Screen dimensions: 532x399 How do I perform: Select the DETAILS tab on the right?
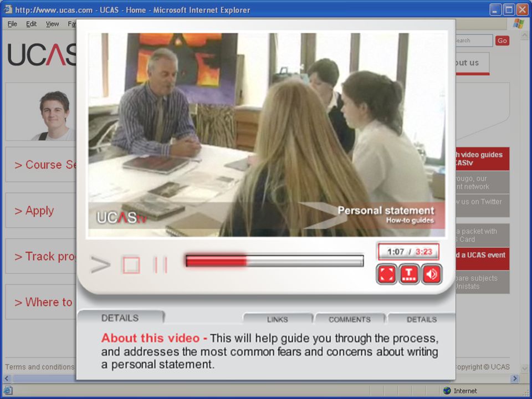pyautogui.click(x=422, y=319)
